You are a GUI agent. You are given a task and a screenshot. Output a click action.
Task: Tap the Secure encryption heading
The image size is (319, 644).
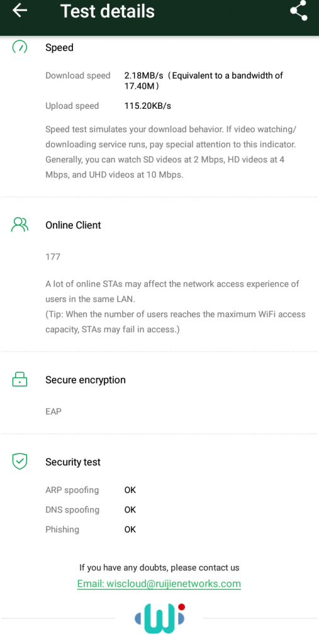click(86, 380)
